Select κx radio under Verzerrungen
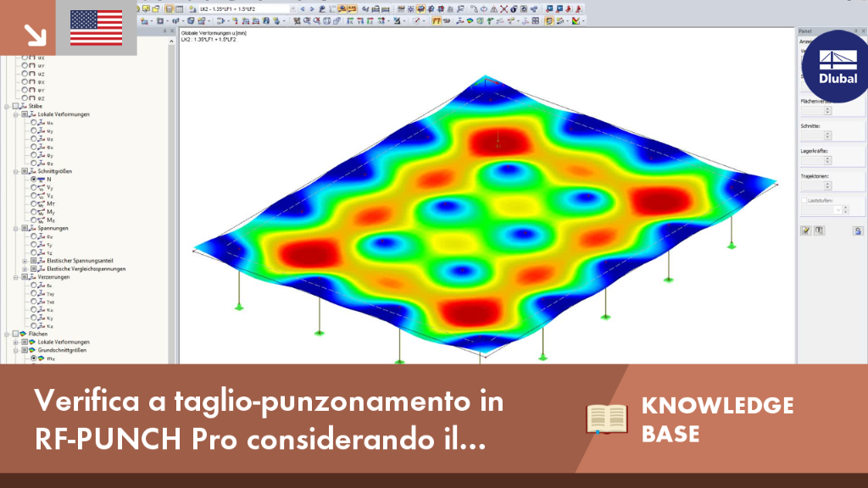 coord(34,310)
